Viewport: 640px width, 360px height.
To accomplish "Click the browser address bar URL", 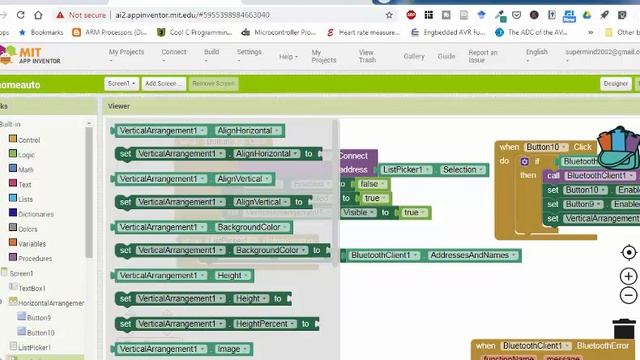I will tap(192, 15).
